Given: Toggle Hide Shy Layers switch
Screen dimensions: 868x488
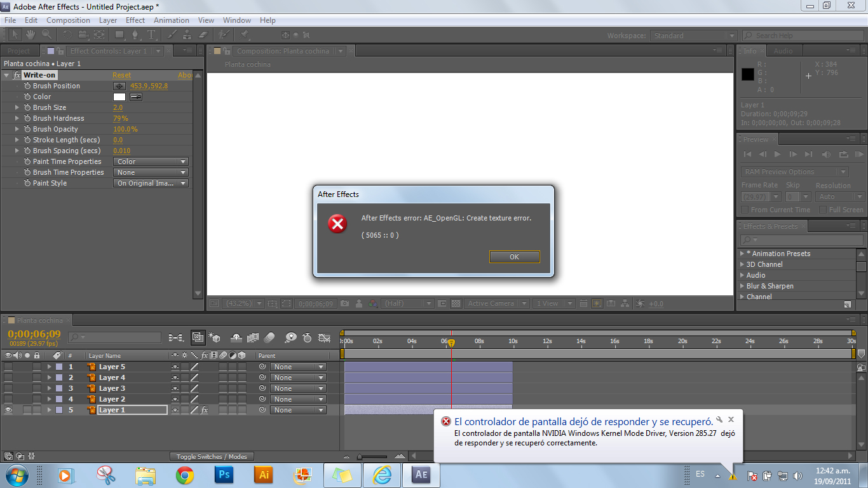Looking at the screenshot, I should coord(236,337).
